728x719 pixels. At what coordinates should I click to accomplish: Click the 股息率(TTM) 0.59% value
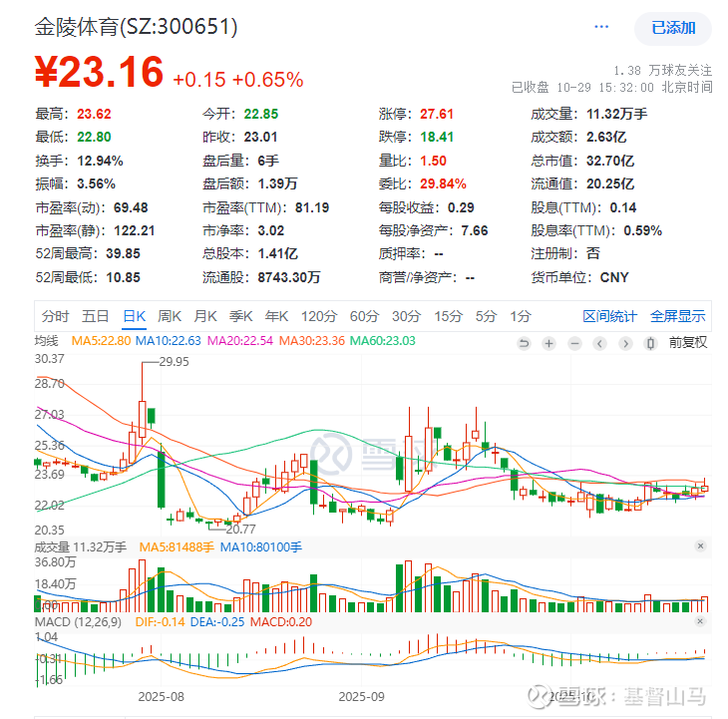pos(642,230)
